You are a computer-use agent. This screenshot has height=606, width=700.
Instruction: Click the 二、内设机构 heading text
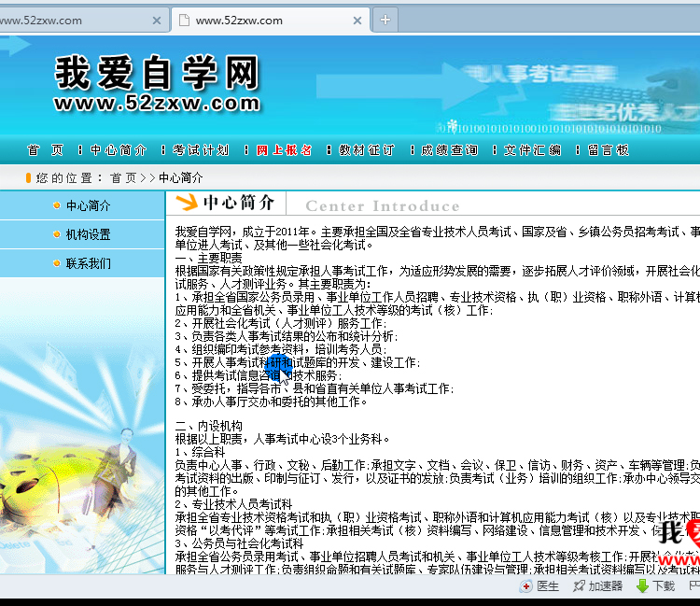208,426
